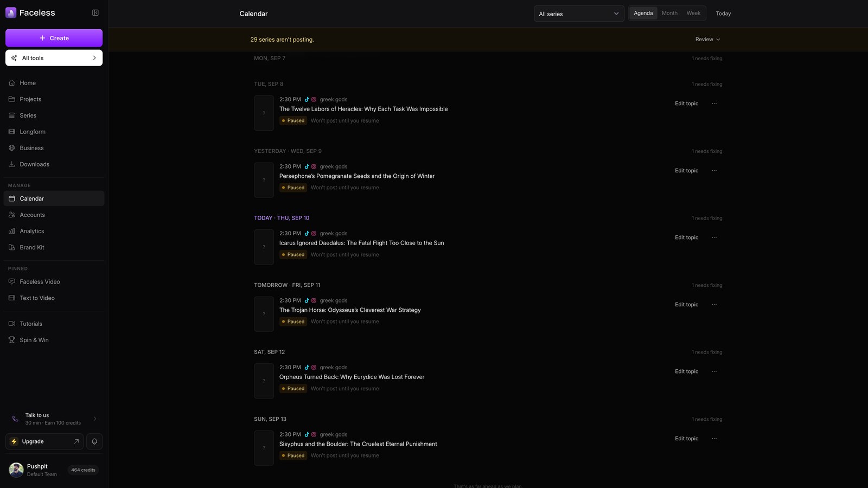Open more options for Persephone post
868x488 pixels.
(714, 171)
